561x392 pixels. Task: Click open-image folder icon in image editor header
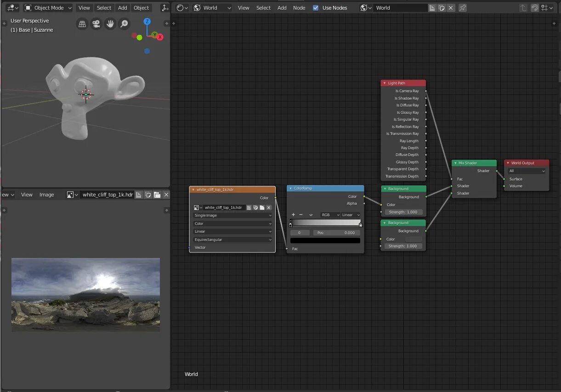157,195
